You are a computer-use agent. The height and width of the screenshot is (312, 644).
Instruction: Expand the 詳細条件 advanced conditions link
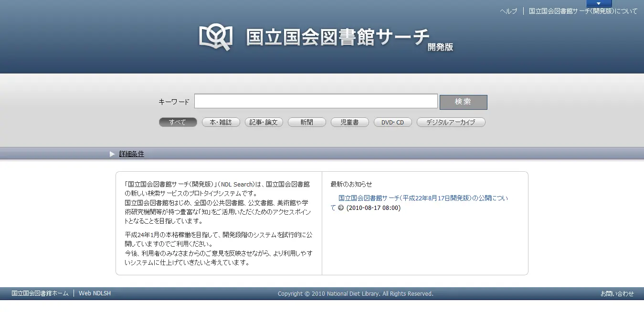pyautogui.click(x=131, y=154)
